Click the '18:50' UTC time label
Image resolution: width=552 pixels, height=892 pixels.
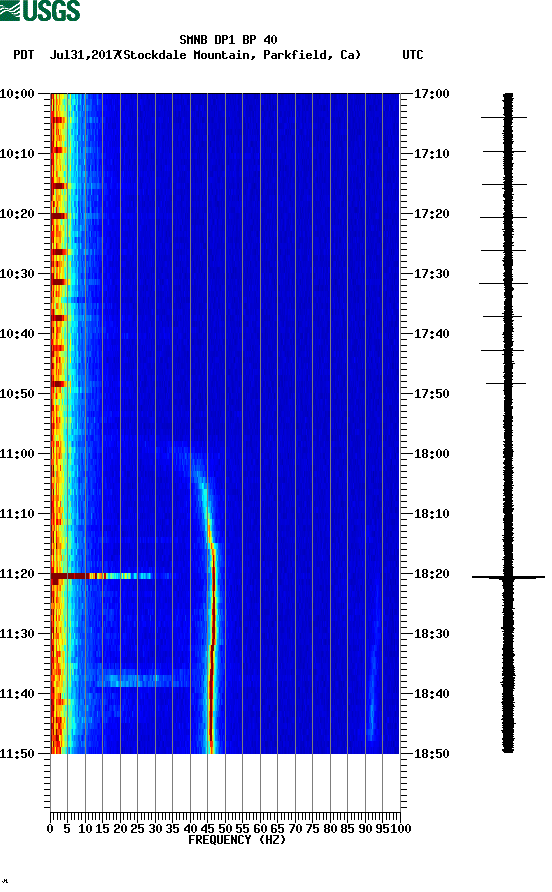click(431, 754)
